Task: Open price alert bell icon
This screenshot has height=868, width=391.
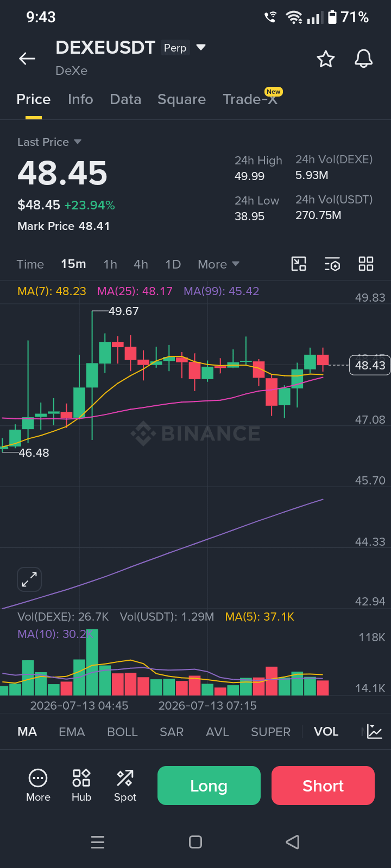Action: point(363,59)
